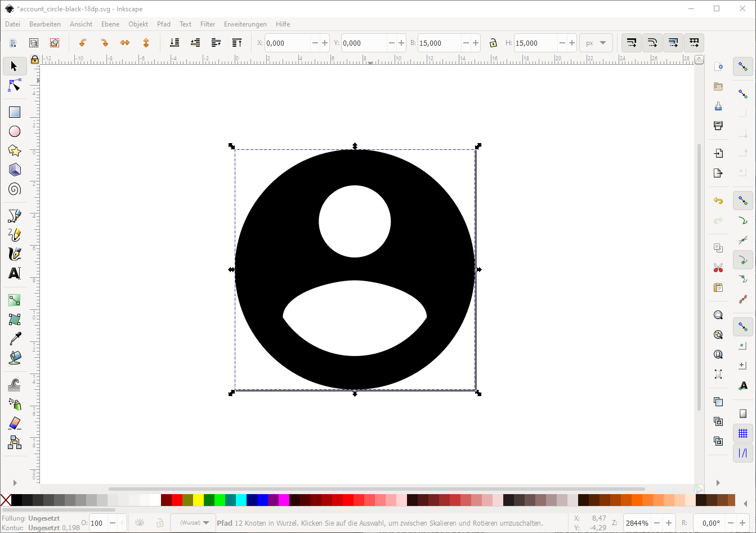The width and height of the screenshot is (756, 533).
Task: Raise selection to top
Action: [237, 43]
